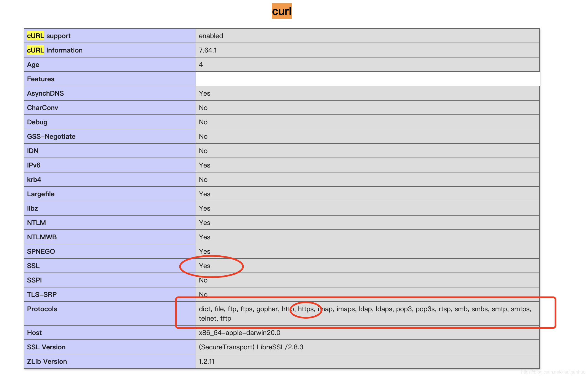This screenshot has height=377, width=588.
Task: Select the 'Protocols' row label
Action: click(42, 309)
